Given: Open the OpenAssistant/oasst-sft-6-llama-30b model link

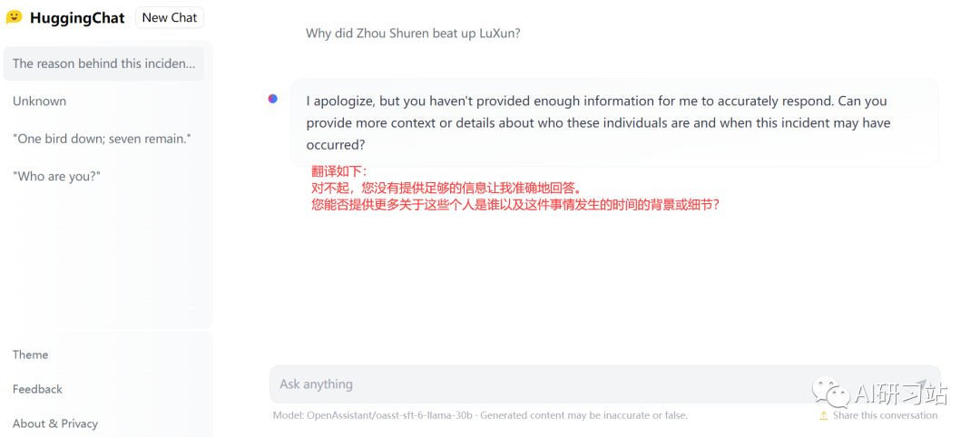Looking at the screenshot, I should click(390, 415).
